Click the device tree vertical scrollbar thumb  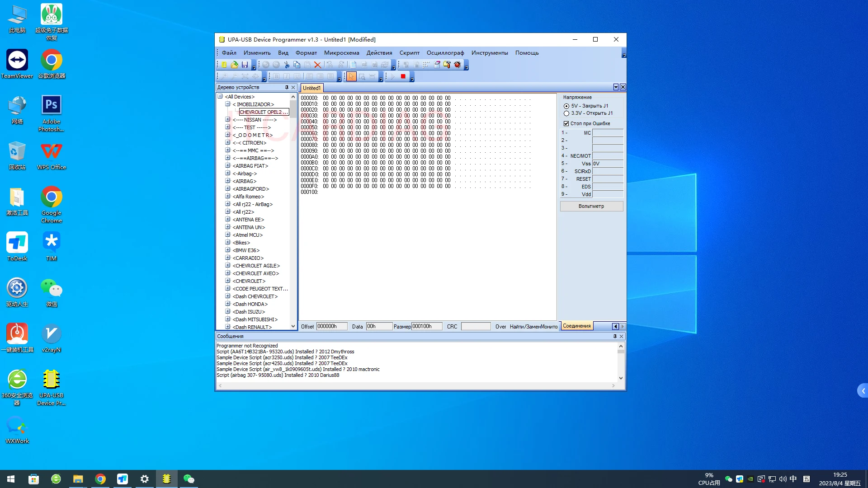point(293,108)
